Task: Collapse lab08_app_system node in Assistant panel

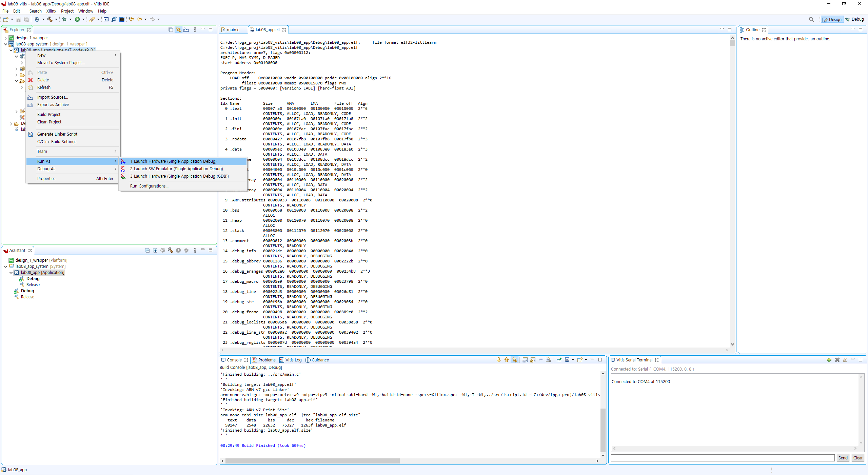Action: 5,266
